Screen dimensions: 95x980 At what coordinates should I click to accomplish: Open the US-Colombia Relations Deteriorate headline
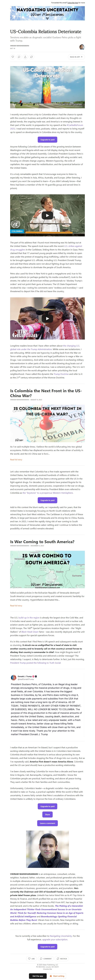click(46, 32)
